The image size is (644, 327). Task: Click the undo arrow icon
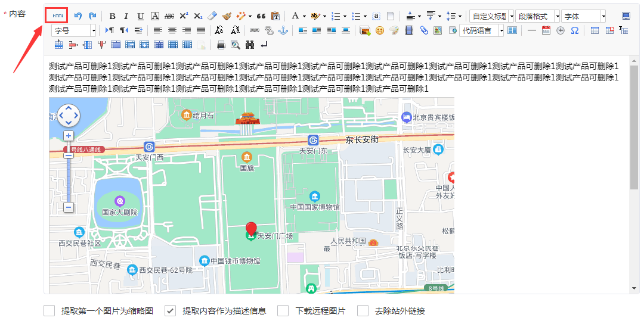pos(78,16)
